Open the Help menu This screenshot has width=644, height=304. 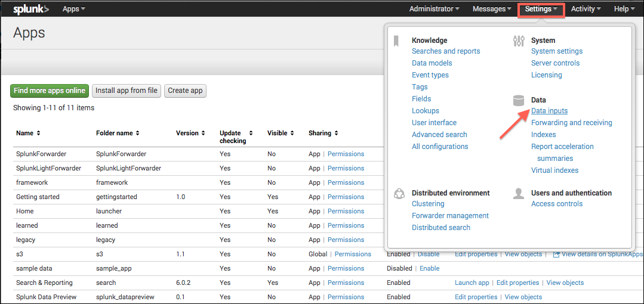click(x=624, y=9)
